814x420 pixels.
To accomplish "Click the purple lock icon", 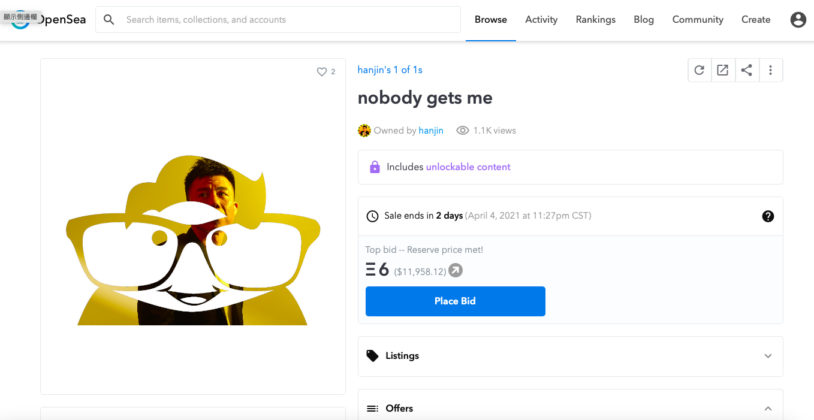I will [375, 167].
